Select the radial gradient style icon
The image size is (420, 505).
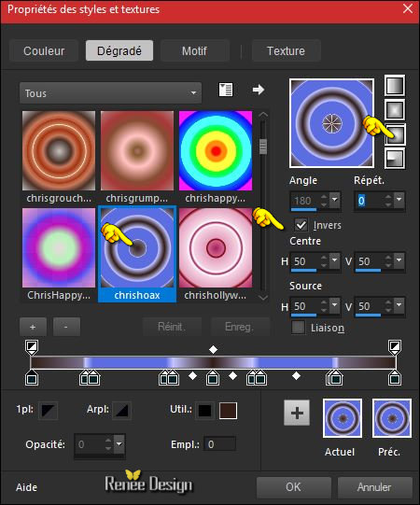[x=395, y=159]
